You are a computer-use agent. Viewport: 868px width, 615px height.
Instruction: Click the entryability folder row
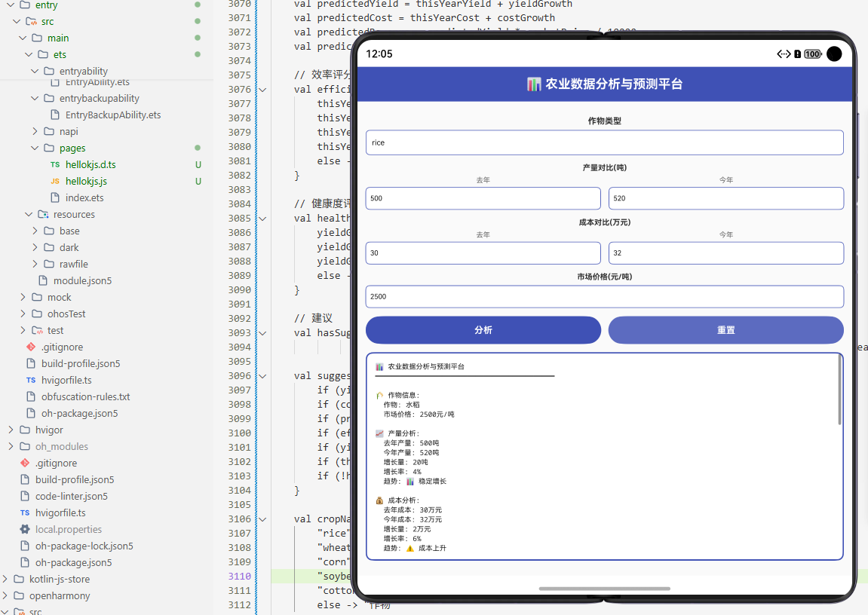pyautogui.click(x=106, y=72)
